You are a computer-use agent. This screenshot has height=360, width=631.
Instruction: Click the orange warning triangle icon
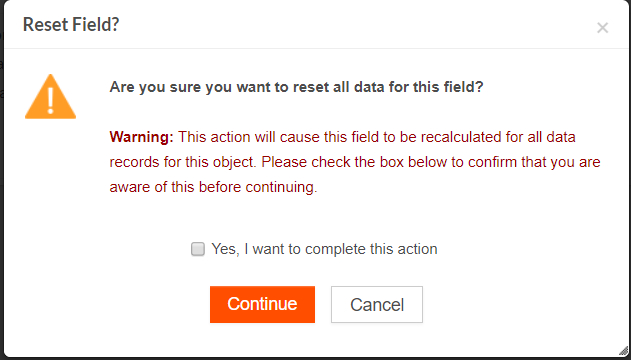[50, 97]
